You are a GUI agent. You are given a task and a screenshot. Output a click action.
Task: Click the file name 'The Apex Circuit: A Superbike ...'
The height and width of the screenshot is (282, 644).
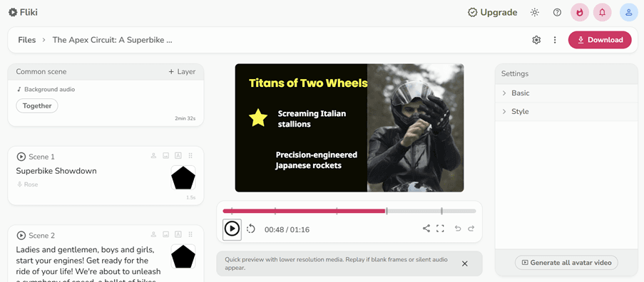coord(112,40)
